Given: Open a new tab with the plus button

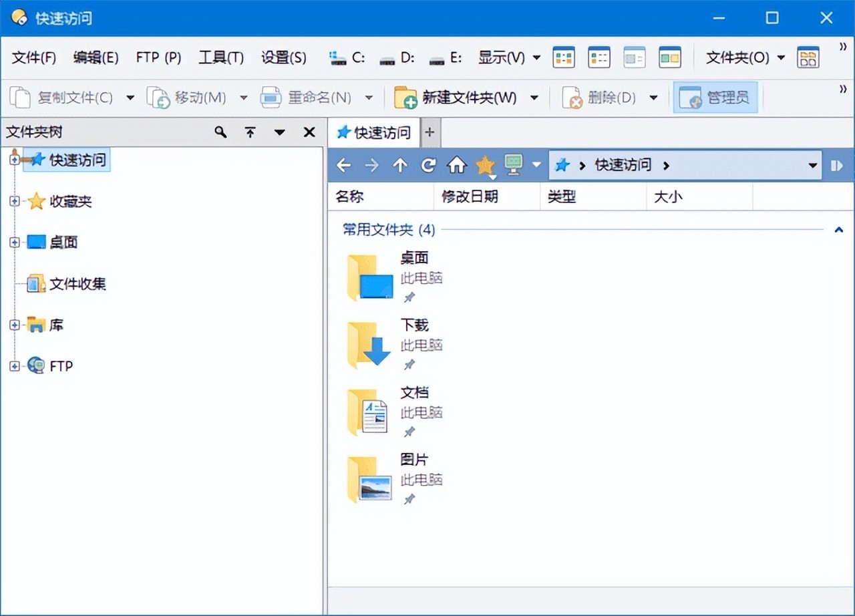Looking at the screenshot, I should tap(430, 132).
